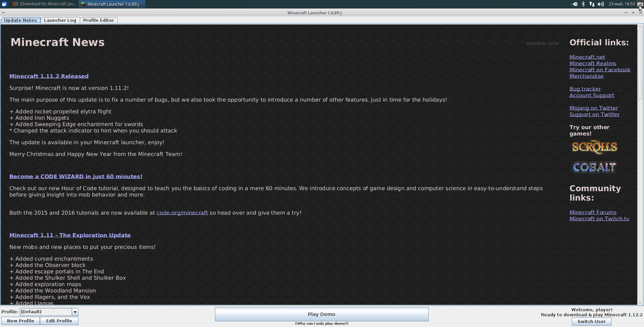Click the 'Powered by Tumblr' link
This screenshot has width=644, height=327.
[543, 43]
